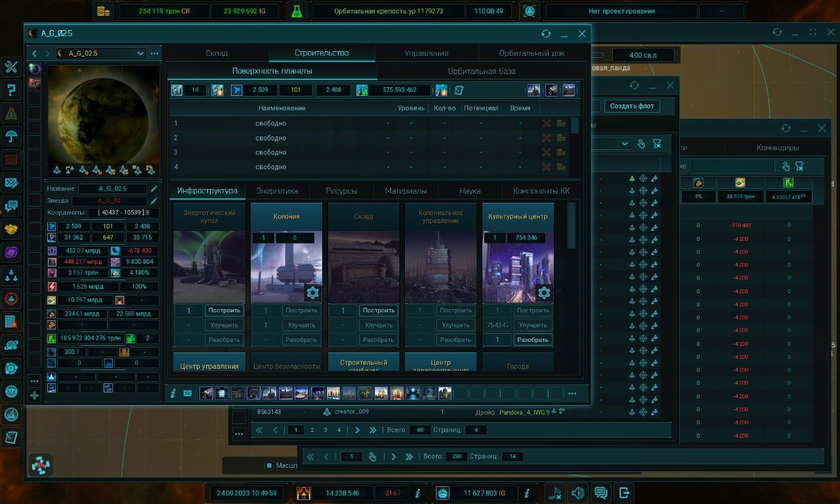The height and width of the screenshot is (504, 840).
Task: Select the Энергетика building category tab
Action: point(277,191)
